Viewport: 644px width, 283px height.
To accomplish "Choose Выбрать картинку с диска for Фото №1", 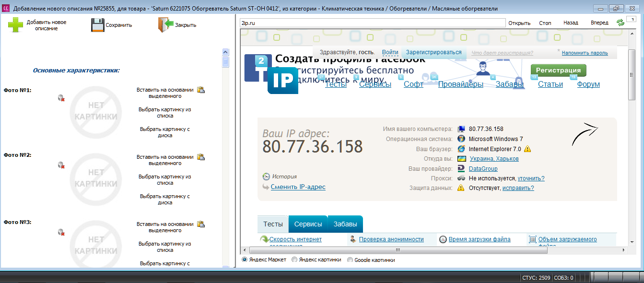I will [165, 132].
